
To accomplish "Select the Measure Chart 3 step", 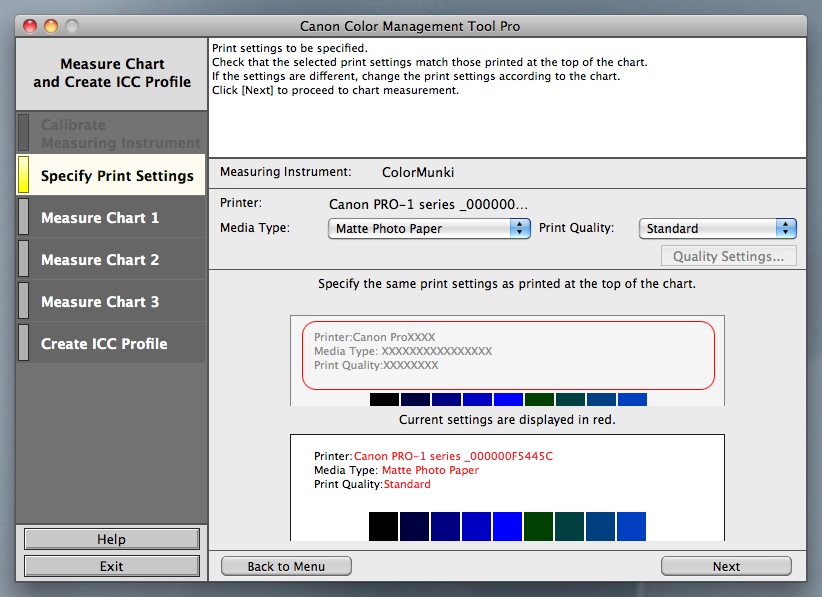I will pos(100,302).
